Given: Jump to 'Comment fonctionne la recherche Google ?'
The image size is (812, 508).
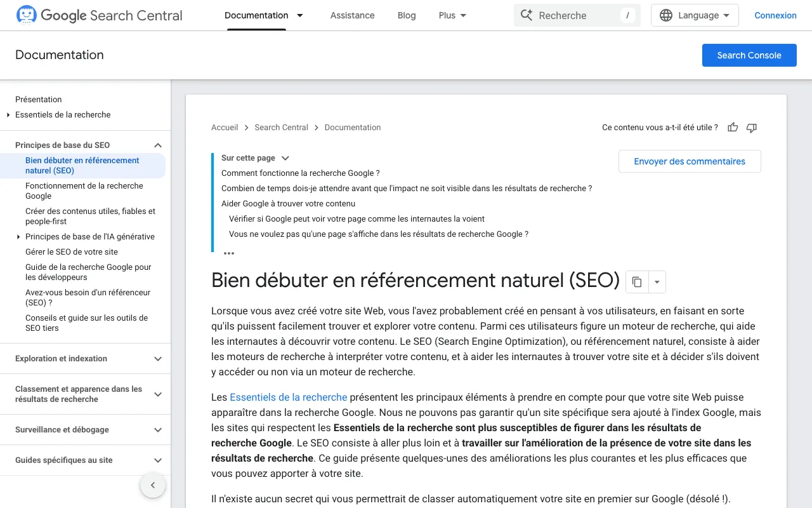Looking at the screenshot, I should [301, 173].
